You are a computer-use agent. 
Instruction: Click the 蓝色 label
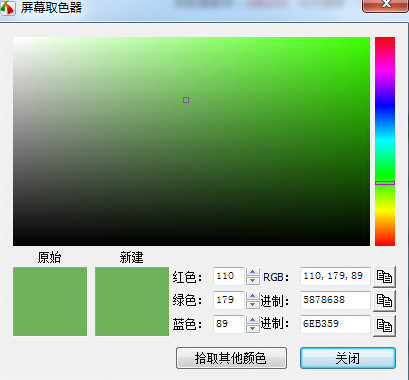pos(187,324)
